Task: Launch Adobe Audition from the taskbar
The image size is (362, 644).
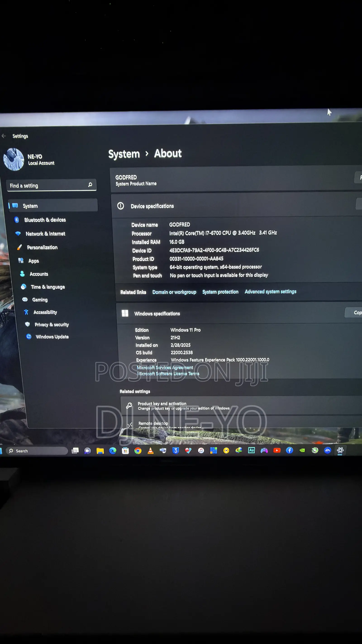Action: click(x=251, y=450)
